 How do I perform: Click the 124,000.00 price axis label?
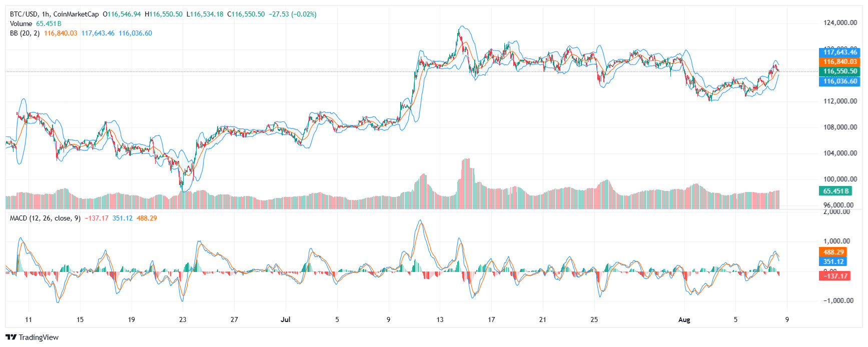[x=840, y=22]
